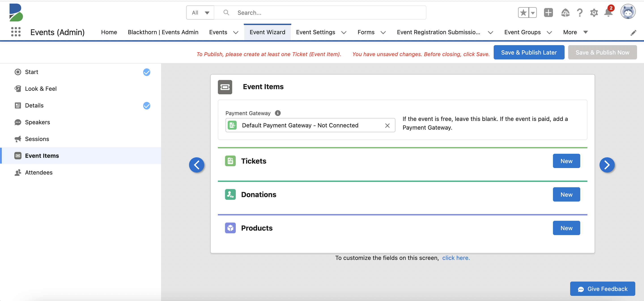644x301 pixels.
Task: Create a New Ticket
Action: coord(566,161)
